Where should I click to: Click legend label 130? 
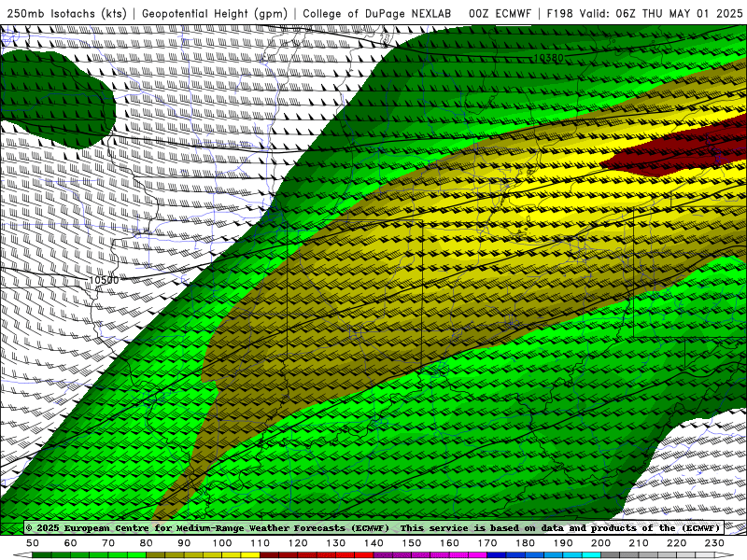click(x=336, y=543)
